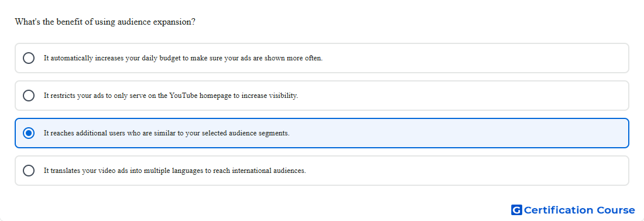Select radio button for YouTube homepage restriction option
The image size is (644, 221).
pyautogui.click(x=29, y=96)
